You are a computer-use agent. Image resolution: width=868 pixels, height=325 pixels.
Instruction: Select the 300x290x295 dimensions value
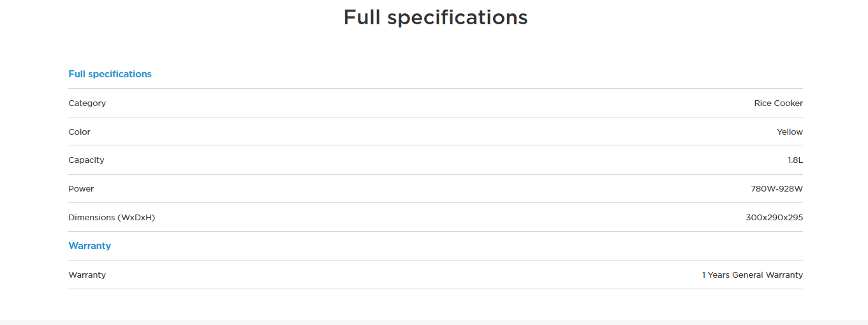pos(774,218)
